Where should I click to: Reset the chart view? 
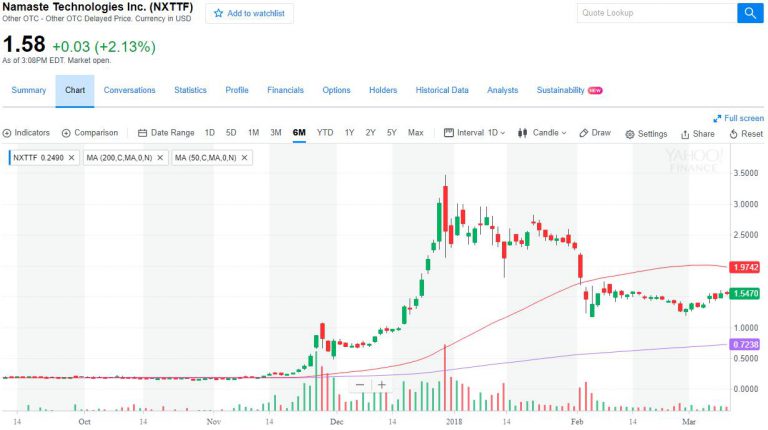[746, 134]
